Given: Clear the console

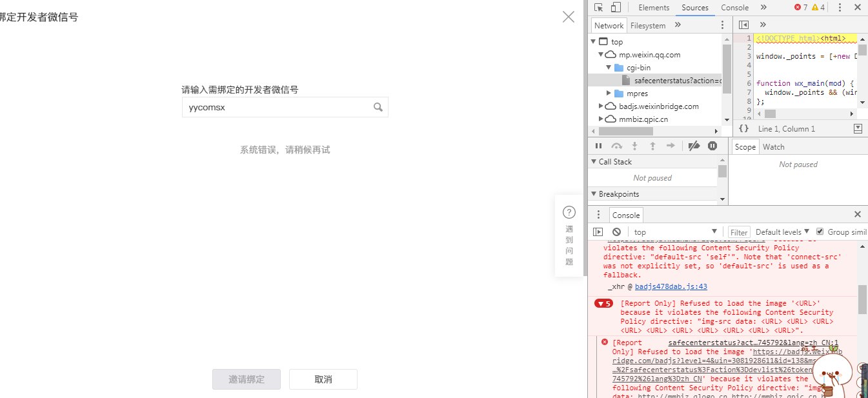Looking at the screenshot, I should tap(616, 232).
